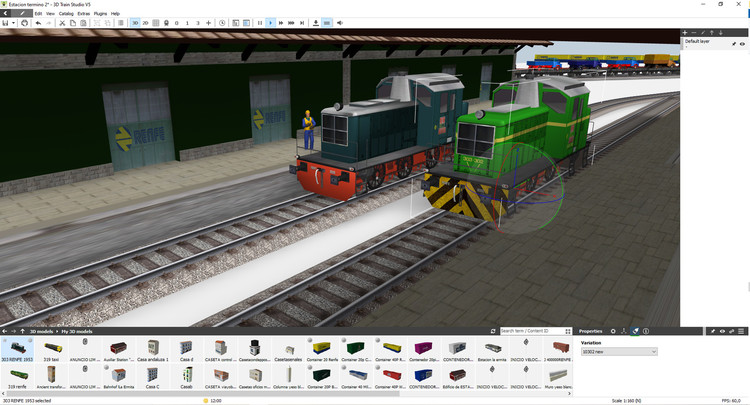Pause the simulation
The width and height of the screenshot is (750, 405).
click(260, 22)
